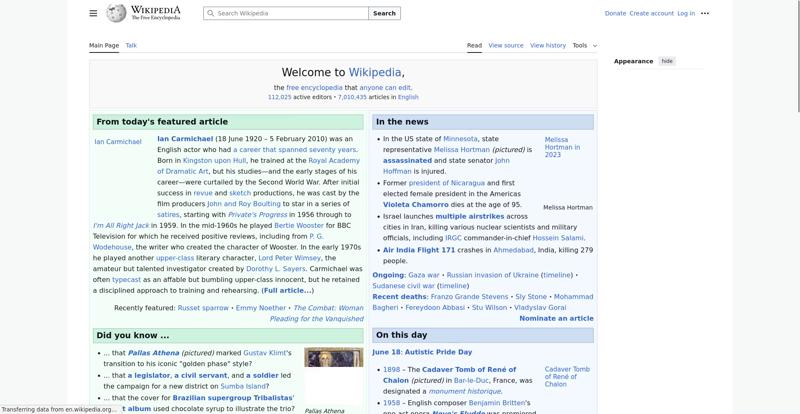Open the assassinated news link
The height and width of the screenshot is (414, 800).
click(x=407, y=160)
